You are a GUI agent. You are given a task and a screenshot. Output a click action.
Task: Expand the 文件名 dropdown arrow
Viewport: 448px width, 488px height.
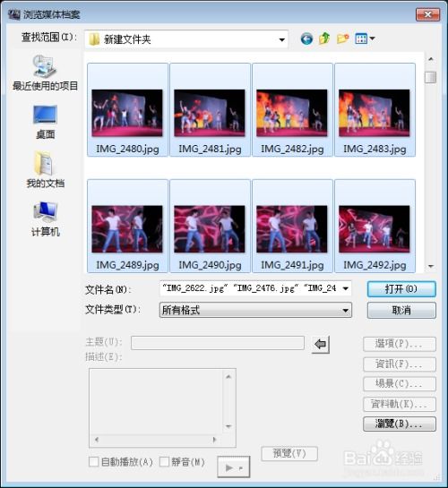(x=346, y=288)
